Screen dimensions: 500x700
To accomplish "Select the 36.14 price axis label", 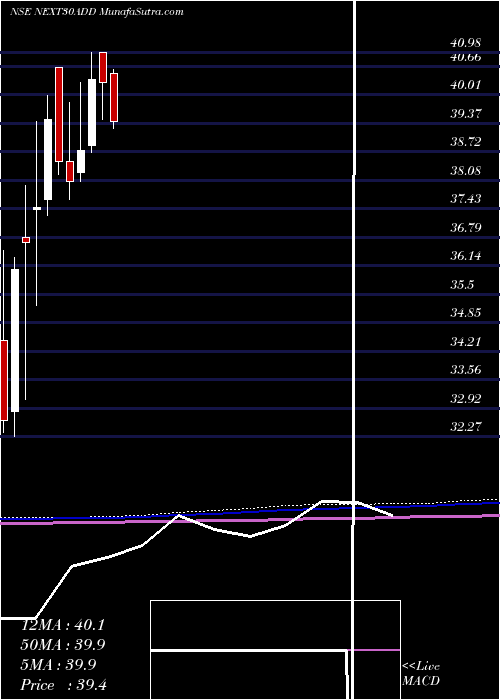I will (x=466, y=256).
